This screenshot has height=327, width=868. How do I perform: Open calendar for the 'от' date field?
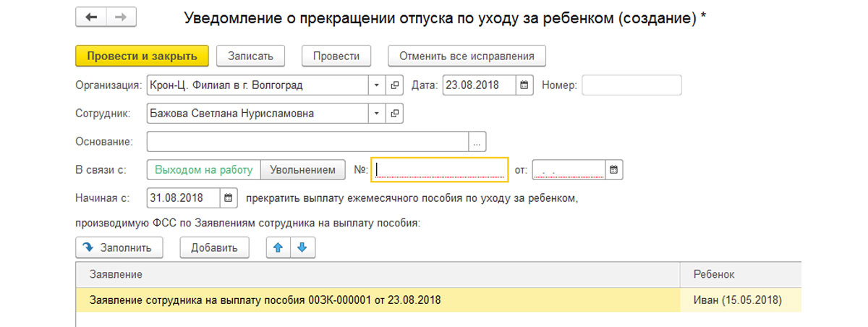(x=613, y=170)
